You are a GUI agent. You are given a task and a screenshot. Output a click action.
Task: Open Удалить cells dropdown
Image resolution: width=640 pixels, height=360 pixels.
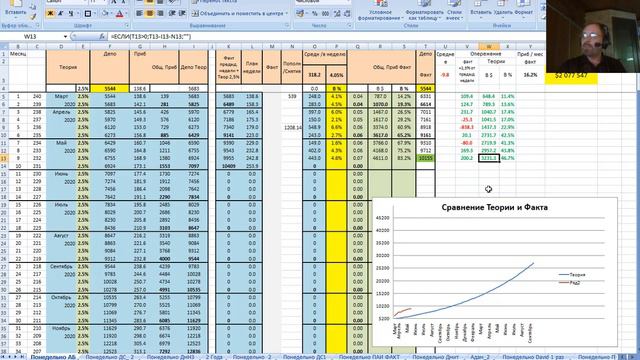502,9
